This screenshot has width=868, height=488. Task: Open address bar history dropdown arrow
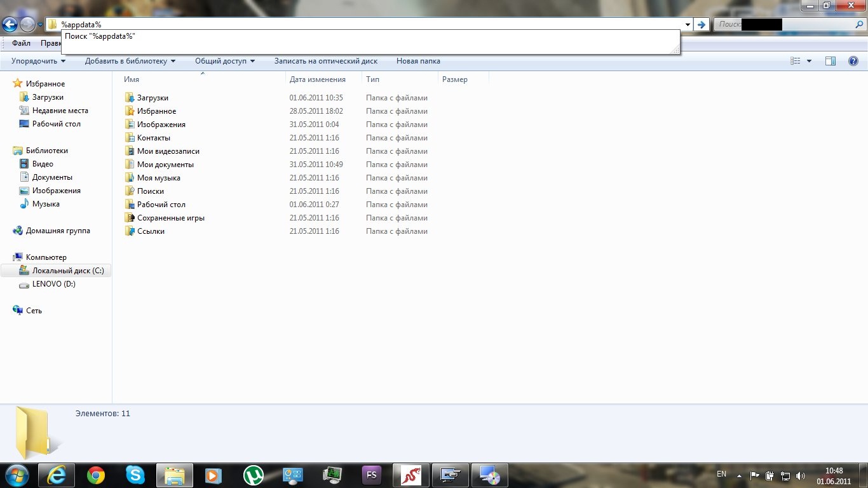click(x=688, y=25)
